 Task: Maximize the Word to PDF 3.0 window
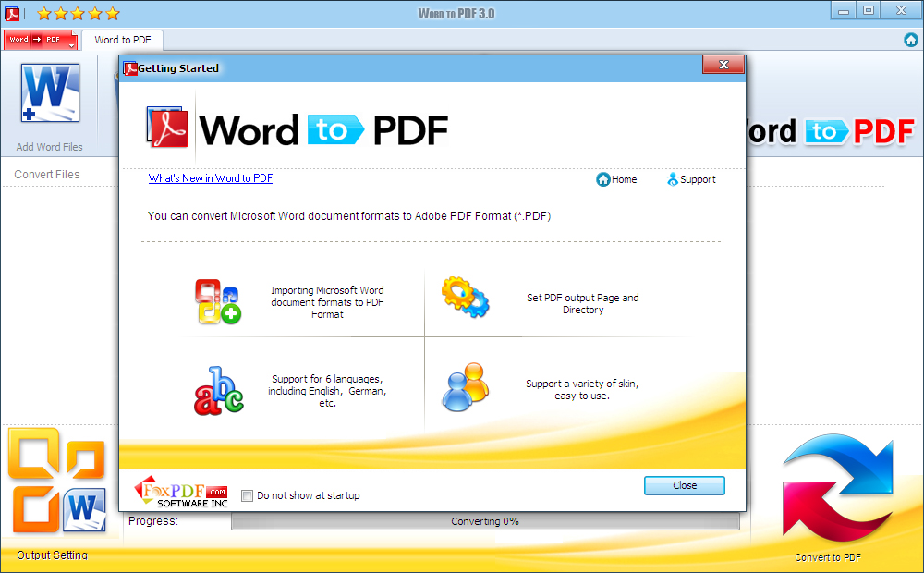[x=868, y=10]
